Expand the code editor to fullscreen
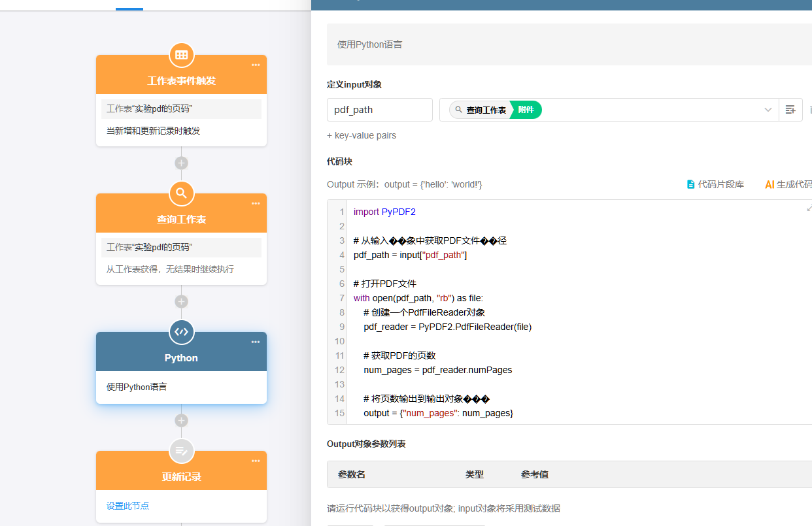Image resolution: width=812 pixels, height=526 pixels. pos(809,208)
